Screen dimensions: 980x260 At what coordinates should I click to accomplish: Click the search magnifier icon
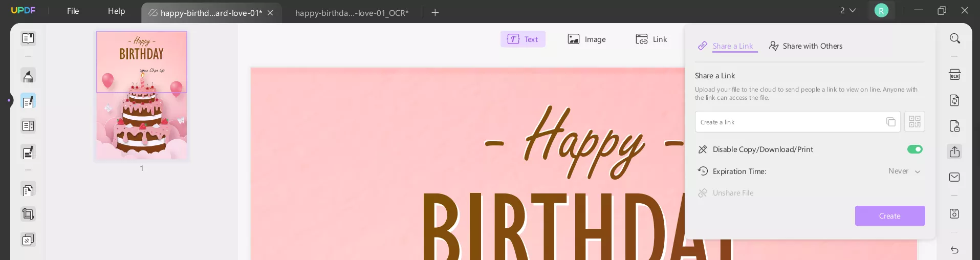954,38
